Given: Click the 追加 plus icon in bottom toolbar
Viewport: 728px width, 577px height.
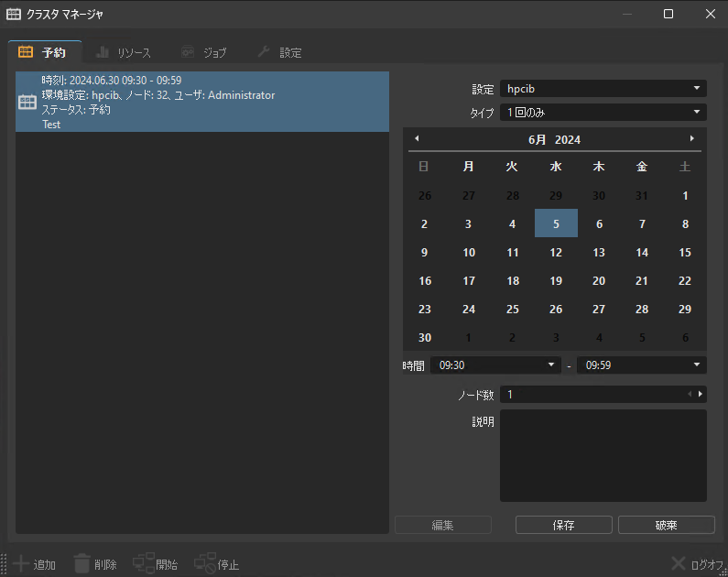Looking at the screenshot, I should 21,564.
